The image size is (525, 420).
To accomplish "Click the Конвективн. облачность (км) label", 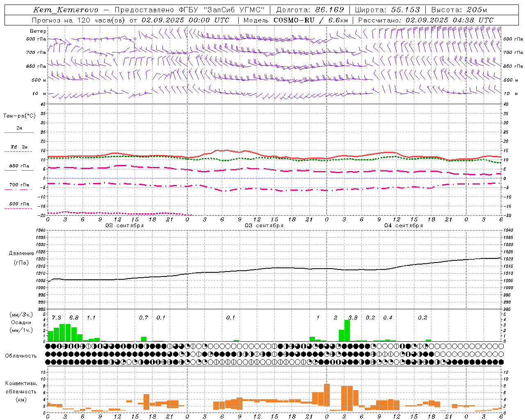I will pos(21,391).
